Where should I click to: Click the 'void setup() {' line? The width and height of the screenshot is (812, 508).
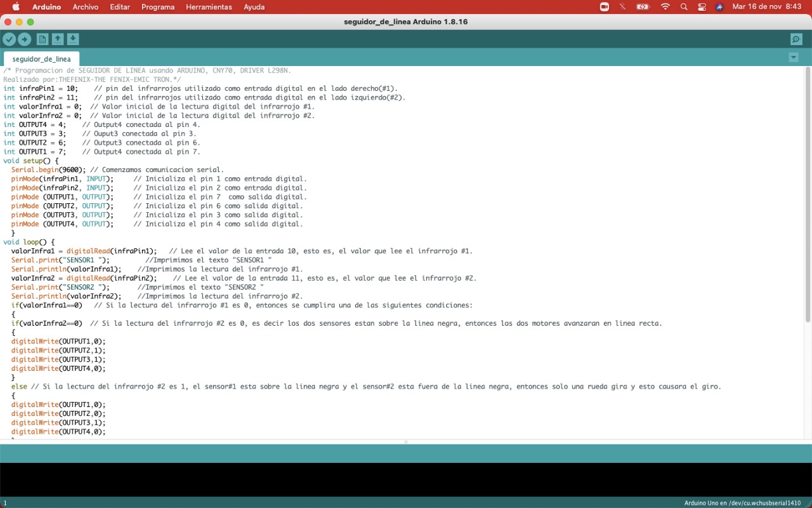click(x=30, y=161)
